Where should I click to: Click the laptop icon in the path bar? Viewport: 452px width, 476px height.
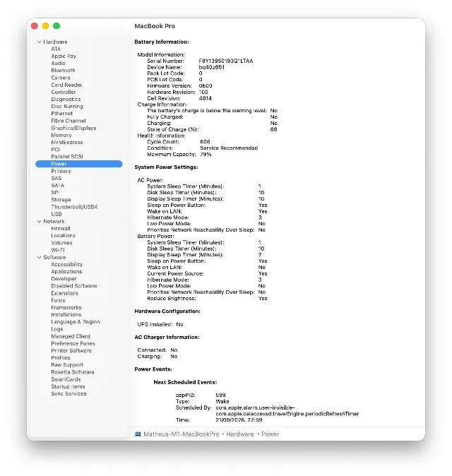138,434
